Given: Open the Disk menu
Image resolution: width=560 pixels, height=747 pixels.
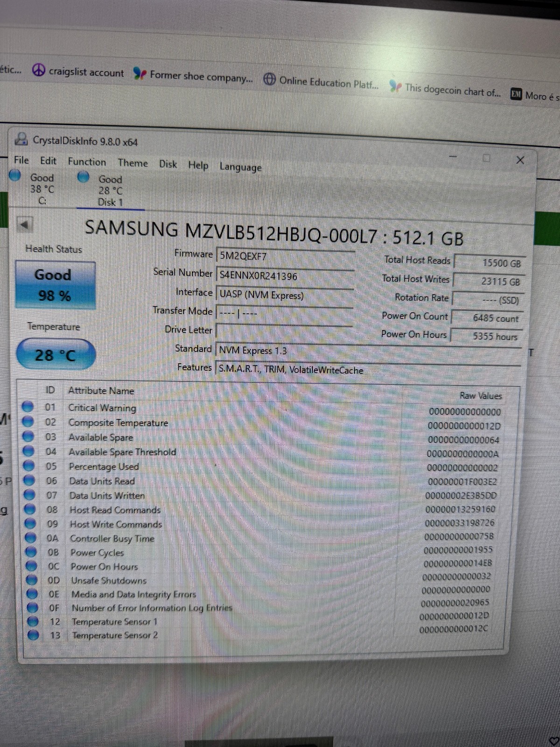Looking at the screenshot, I should point(168,164).
